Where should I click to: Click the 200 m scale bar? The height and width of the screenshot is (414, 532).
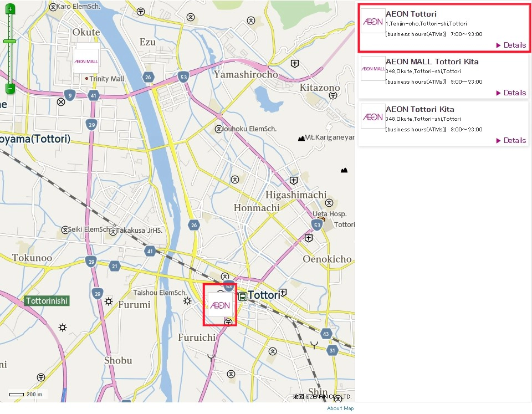pyautogui.click(x=16, y=394)
